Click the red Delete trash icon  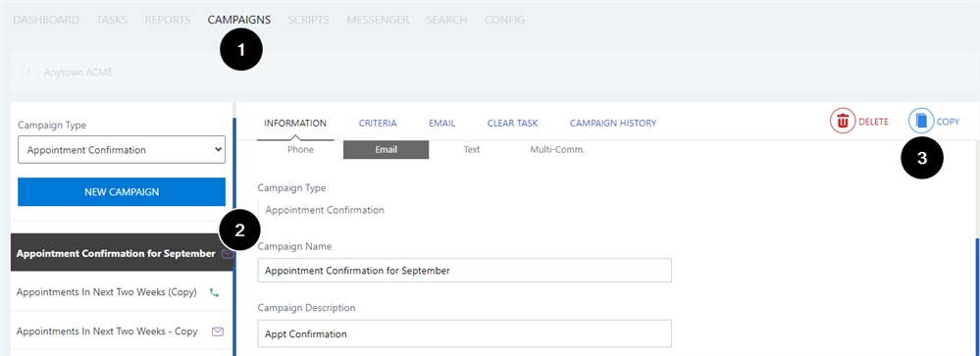tap(843, 122)
